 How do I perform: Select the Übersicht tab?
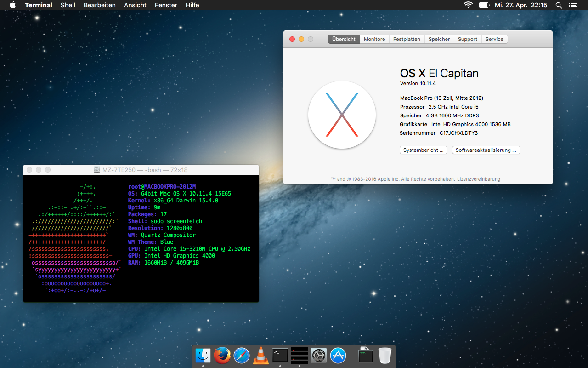[344, 39]
